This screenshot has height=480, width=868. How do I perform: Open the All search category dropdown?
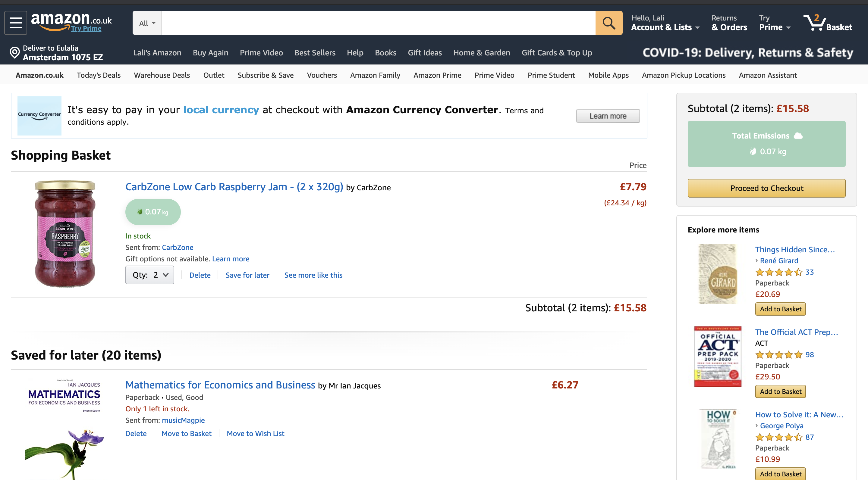coord(147,23)
